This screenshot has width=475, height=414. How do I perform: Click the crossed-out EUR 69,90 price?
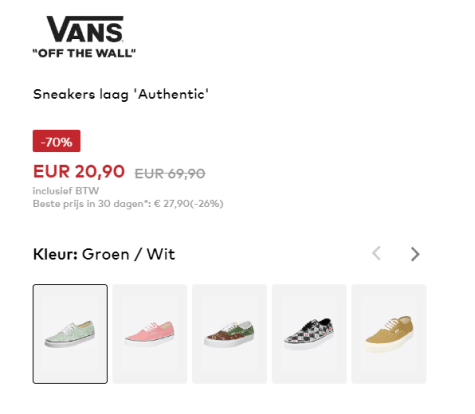(170, 174)
